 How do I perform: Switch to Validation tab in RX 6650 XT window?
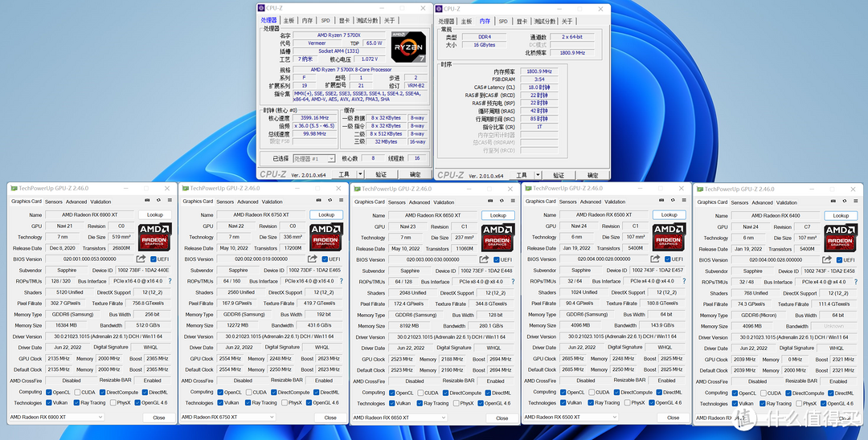tap(444, 202)
